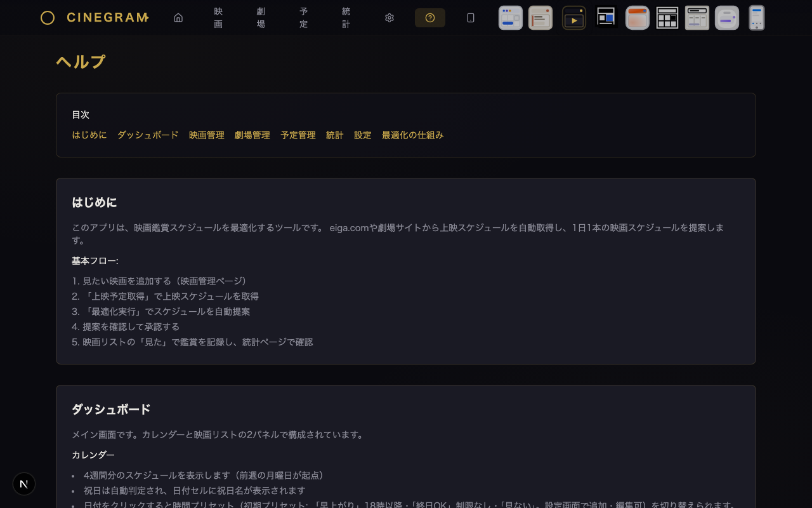This screenshot has width=812, height=508.
Task: Select the blue phone-style theme thumbnail
Action: (x=757, y=18)
